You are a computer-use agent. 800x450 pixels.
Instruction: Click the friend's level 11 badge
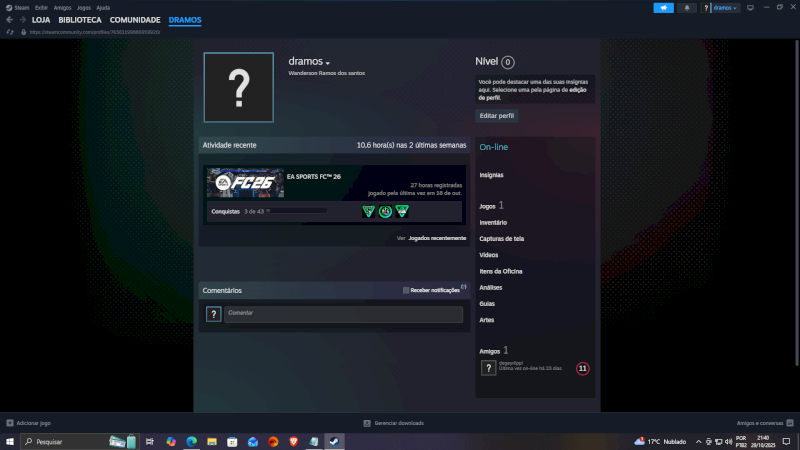coord(583,368)
